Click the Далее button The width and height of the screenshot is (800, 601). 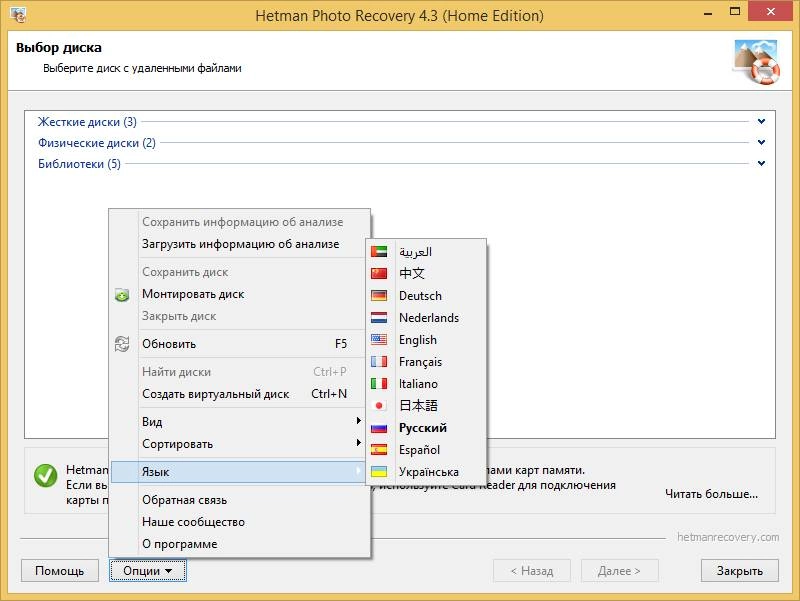pyautogui.click(x=619, y=570)
